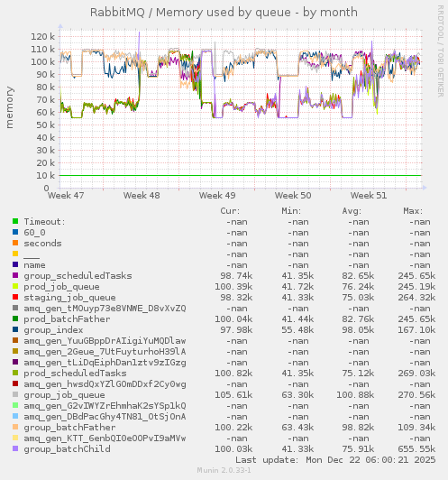This screenshot has height=480, width=448.
Task: Select the group_batchFather legend label
Action: tap(69, 428)
